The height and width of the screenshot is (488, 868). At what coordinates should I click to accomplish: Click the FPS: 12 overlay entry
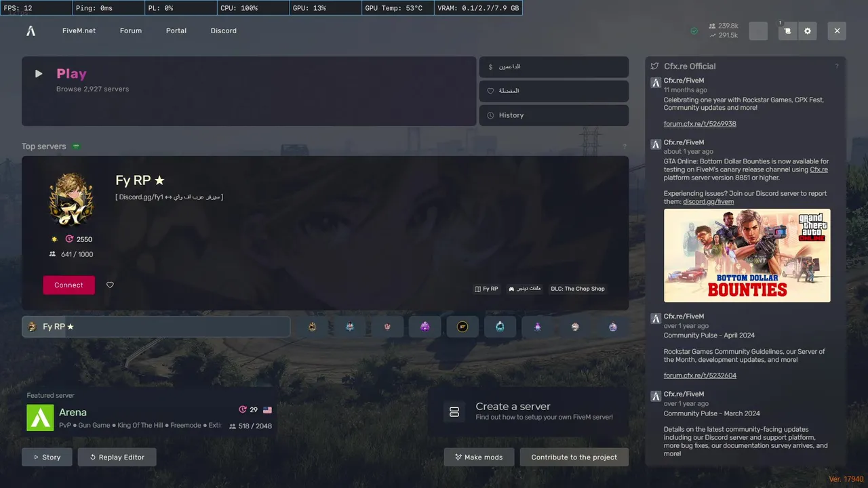click(36, 8)
